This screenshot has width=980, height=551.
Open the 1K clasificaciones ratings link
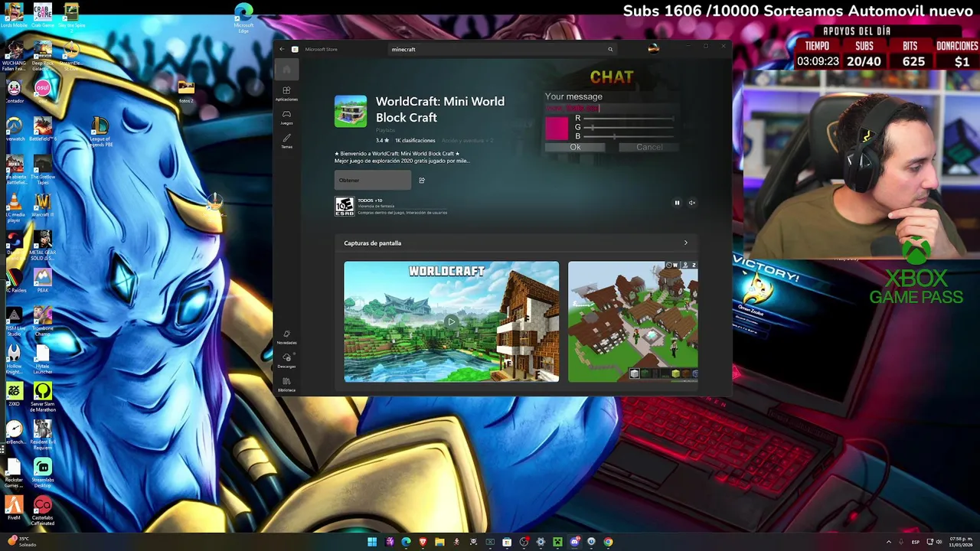tap(415, 141)
